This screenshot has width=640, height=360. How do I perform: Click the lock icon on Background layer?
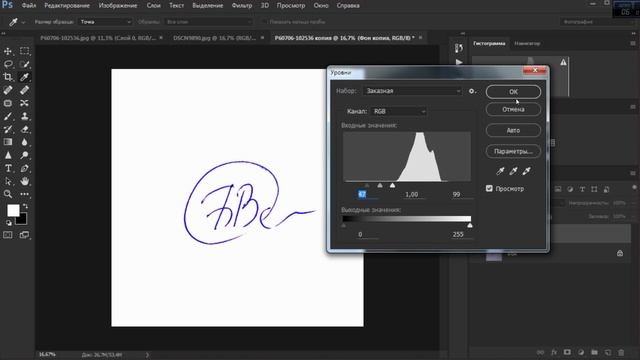(x=620, y=253)
